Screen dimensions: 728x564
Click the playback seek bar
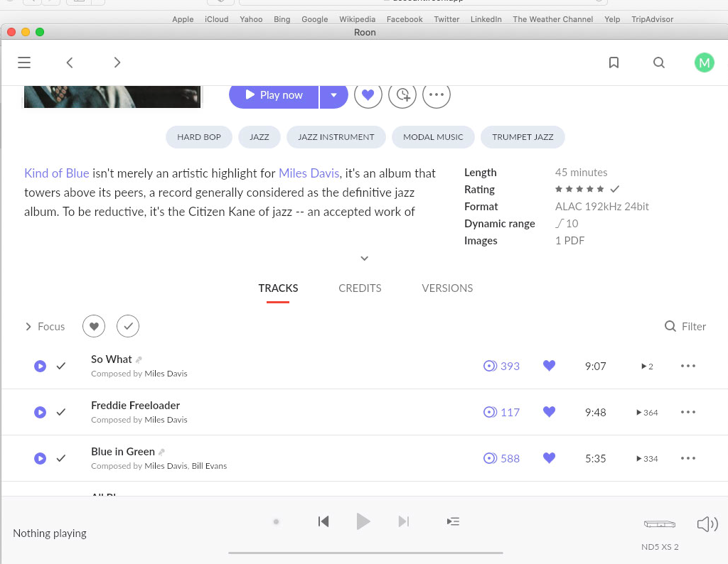(x=365, y=553)
